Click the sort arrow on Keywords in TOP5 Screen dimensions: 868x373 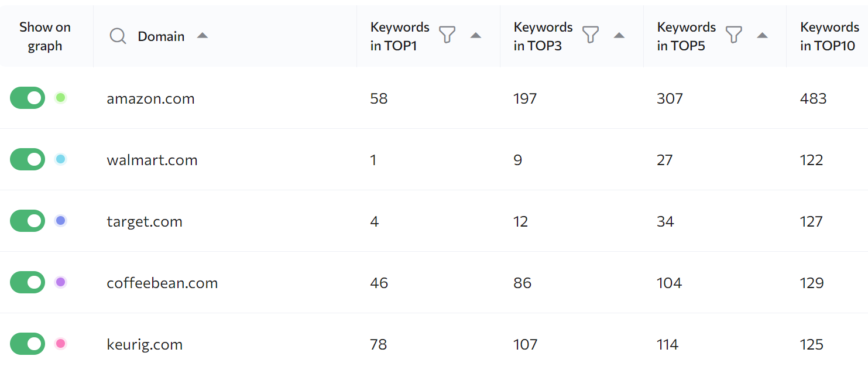[763, 35]
